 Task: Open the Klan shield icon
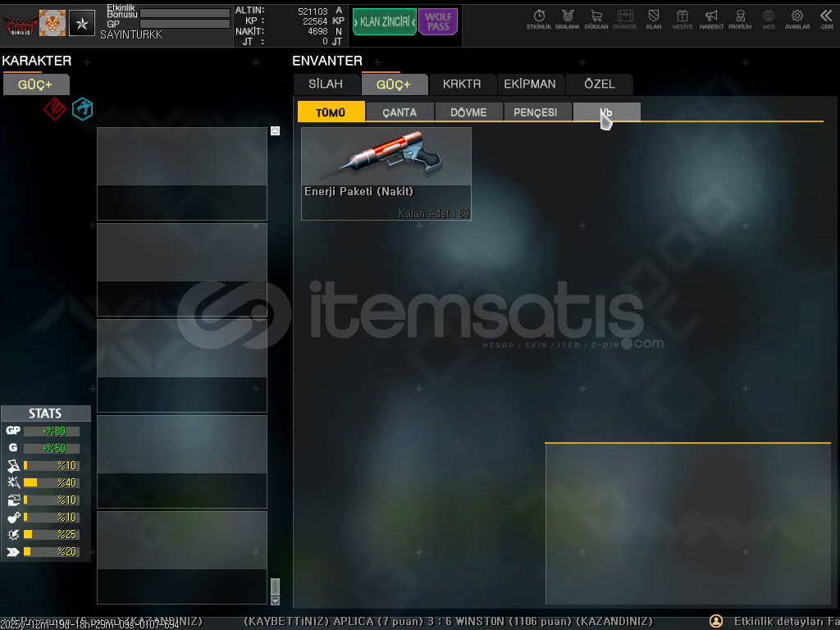[654, 20]
